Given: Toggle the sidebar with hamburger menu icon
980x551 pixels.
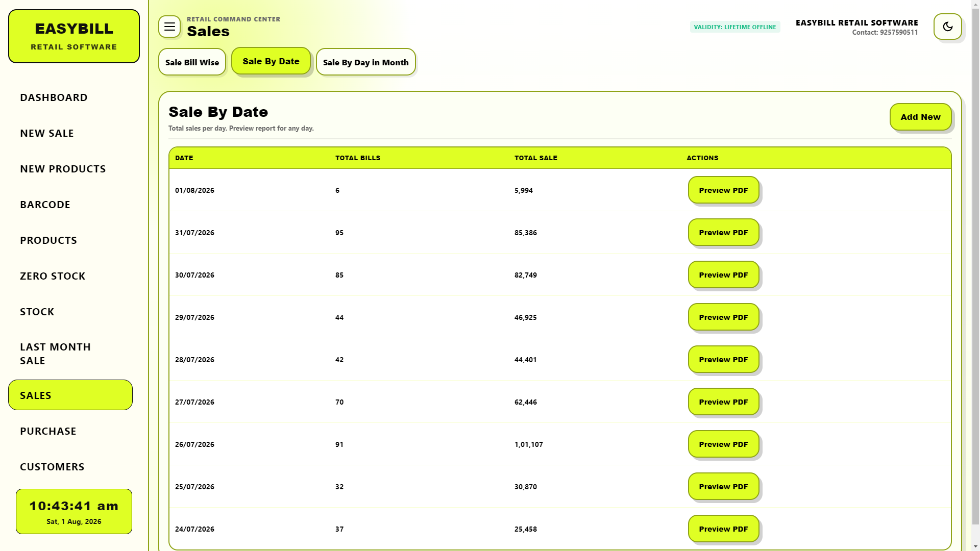Looking at the screenshot, I should click(x=169, y=27).
